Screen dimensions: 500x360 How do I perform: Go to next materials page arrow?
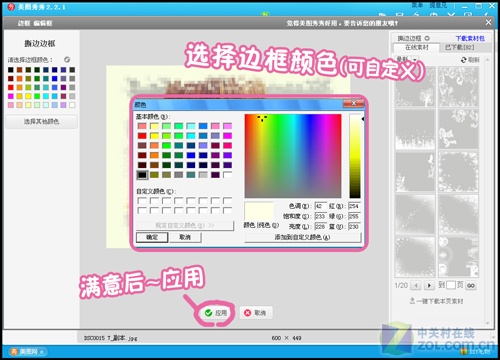click(429, 285)
